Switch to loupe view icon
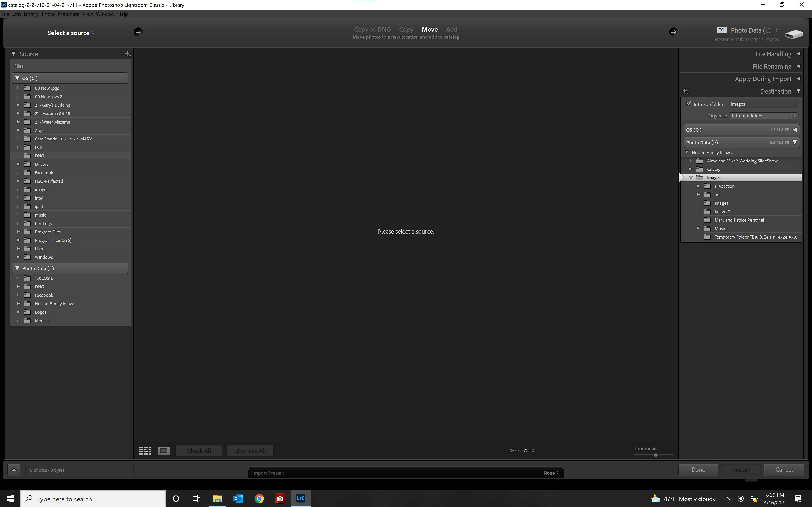 tap(164, 450)
